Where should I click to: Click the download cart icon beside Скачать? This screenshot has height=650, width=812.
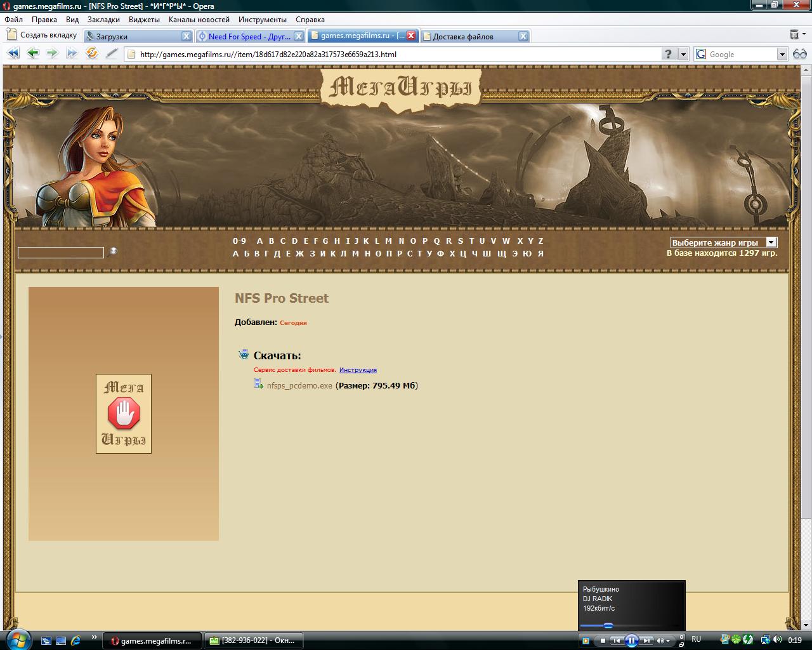[x=243, y=355]
